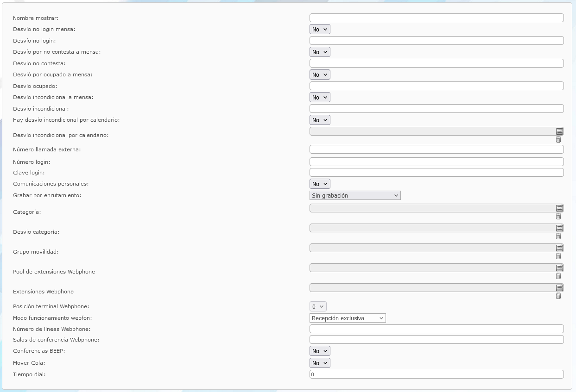Focus the Desvio incondicional text field
Viewport: 576px width, 392px height.
point(437,109)
